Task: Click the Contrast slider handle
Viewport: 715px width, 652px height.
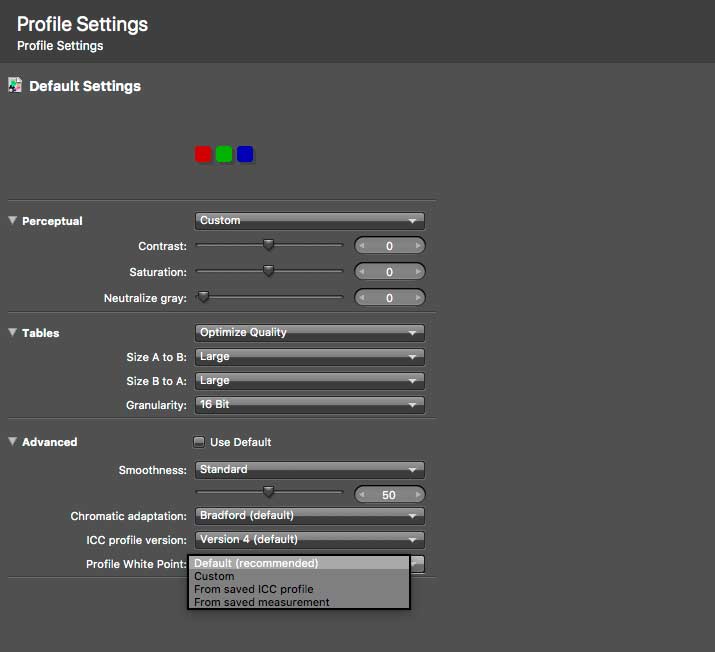Action: tap(269, 245)
